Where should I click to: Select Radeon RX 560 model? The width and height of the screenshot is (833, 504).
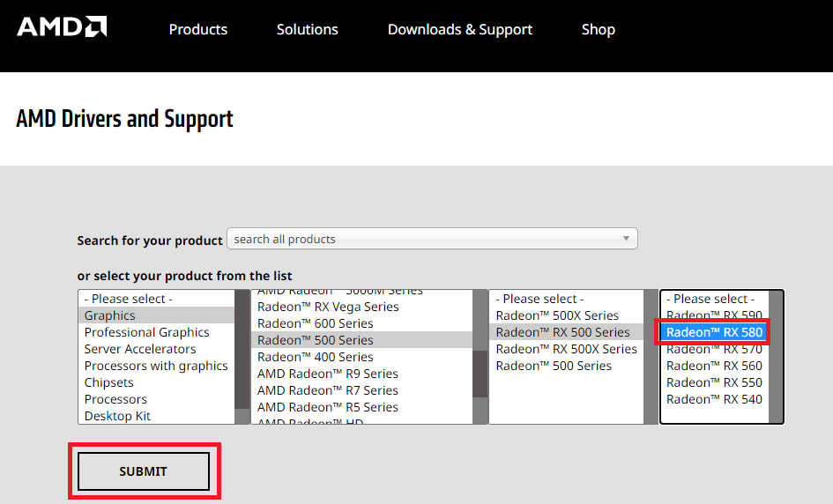click(x=715, y=366)
